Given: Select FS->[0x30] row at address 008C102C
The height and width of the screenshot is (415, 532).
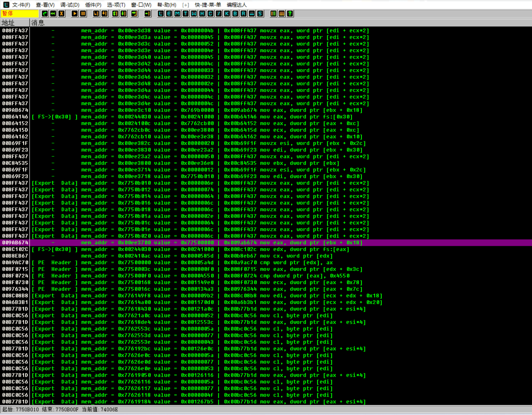Looking at the screenshot, I should pos(266,249).
